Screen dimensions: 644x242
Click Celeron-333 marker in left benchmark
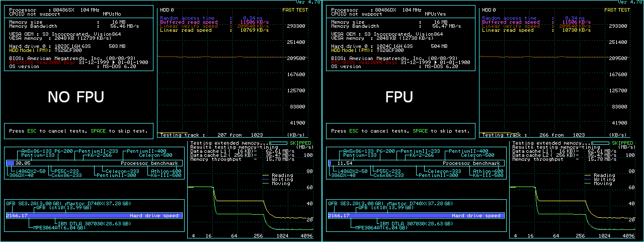(x=123, y=171)
